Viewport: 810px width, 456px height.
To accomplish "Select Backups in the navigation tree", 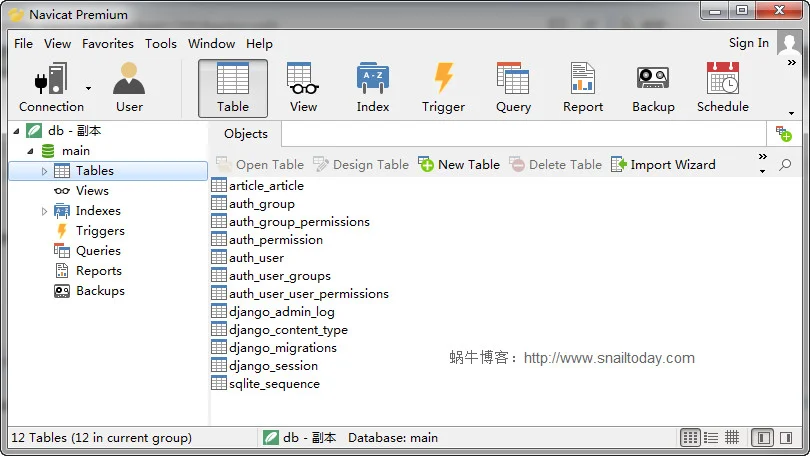I will pos(100,291).
